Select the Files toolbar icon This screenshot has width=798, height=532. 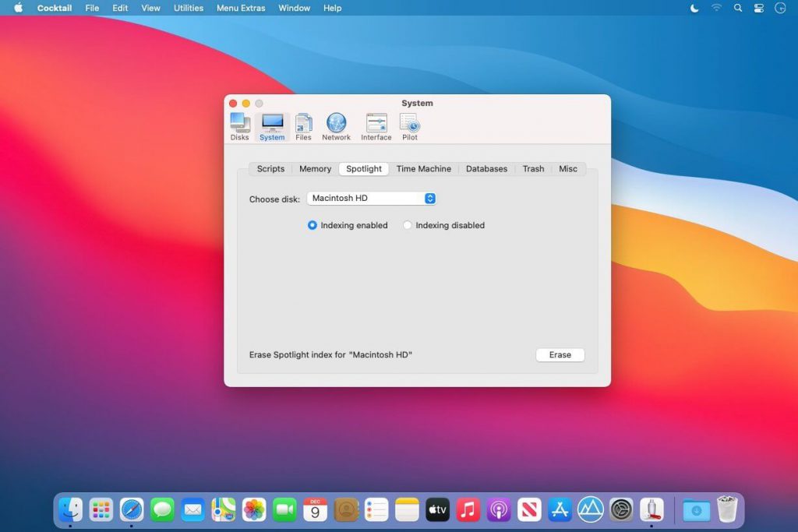303,126
